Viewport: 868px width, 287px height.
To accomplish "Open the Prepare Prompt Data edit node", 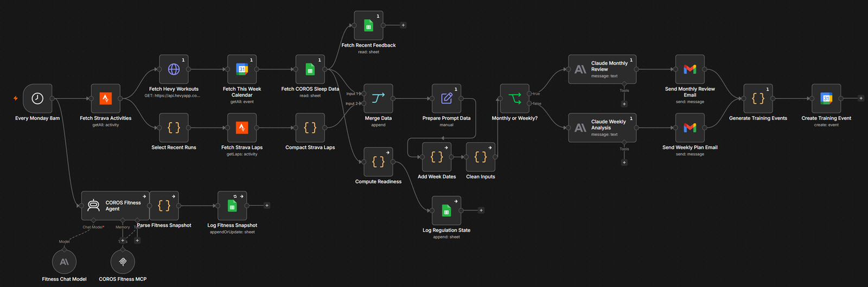I will click(446, 98).
